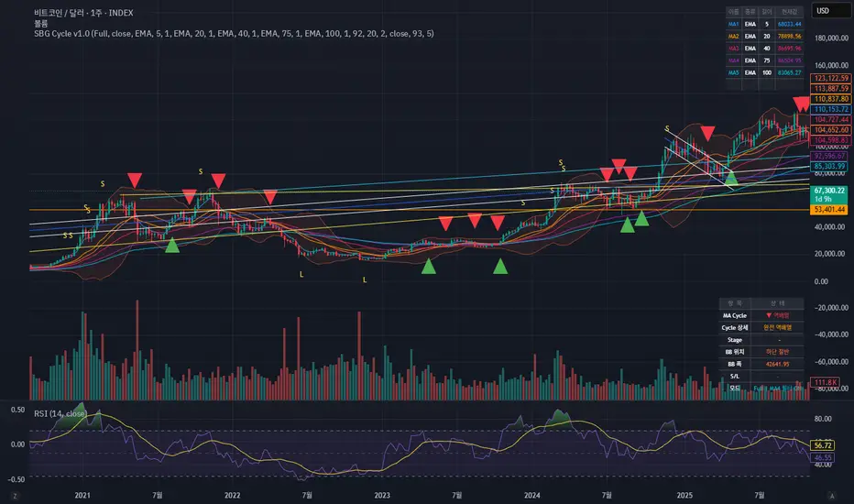Click the 110,153.72 price label
This screenshot has width=854, height=504.
click(830, 109)
